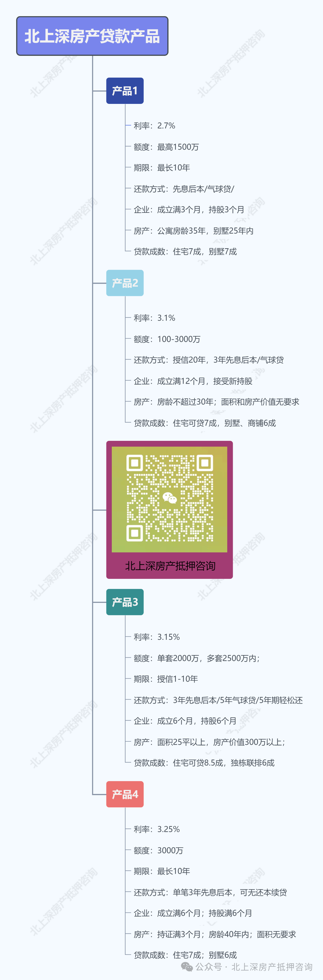Viewport: 323px width, 980px height.
Task: Select the 期限：授信1-10年 item
Action: pyautogui.click(x=166, y=679)
